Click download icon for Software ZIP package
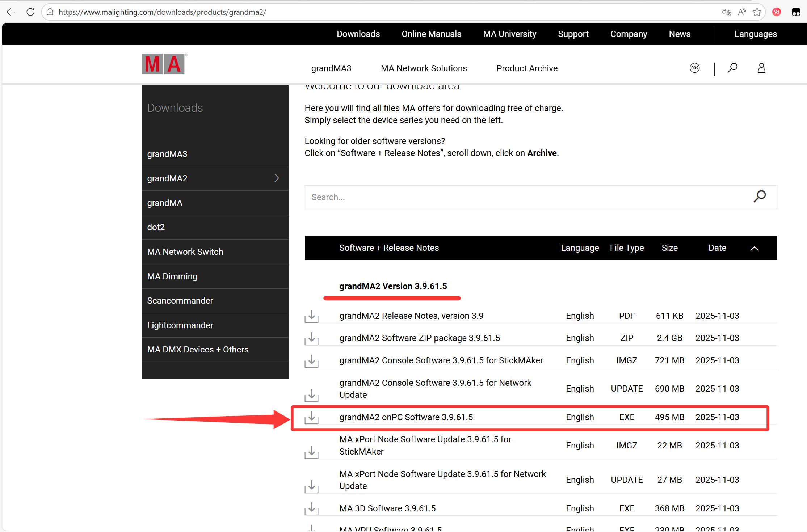This screenshot has height=532, width=807. pos(311,338)
